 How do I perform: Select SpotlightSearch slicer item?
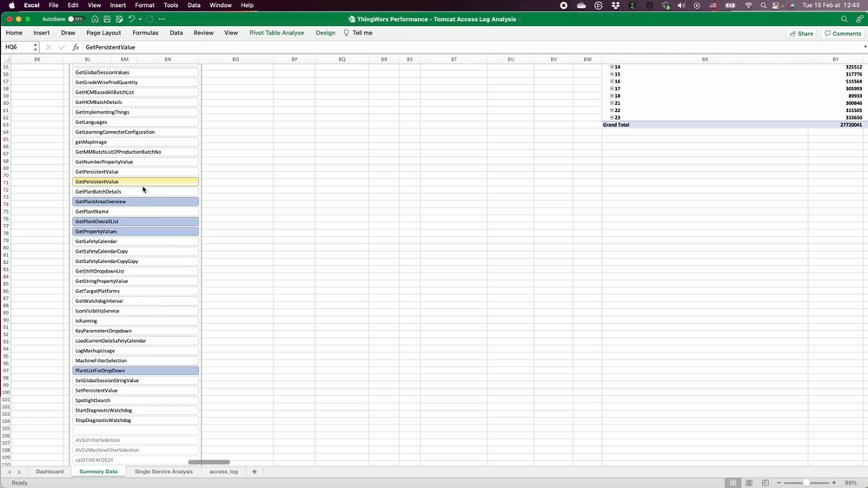(136, 400)
